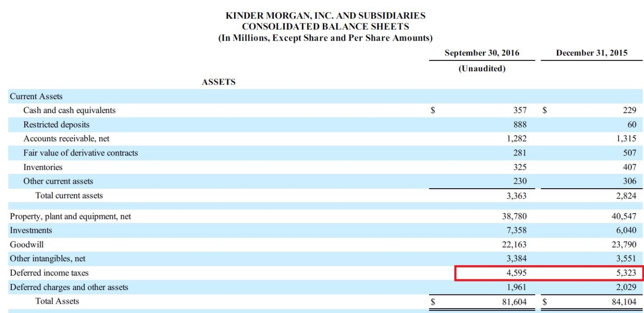Screen dimensions: 644x313
Task: Select "Property, plant and equipment, net" label
Action: point(70,216)
